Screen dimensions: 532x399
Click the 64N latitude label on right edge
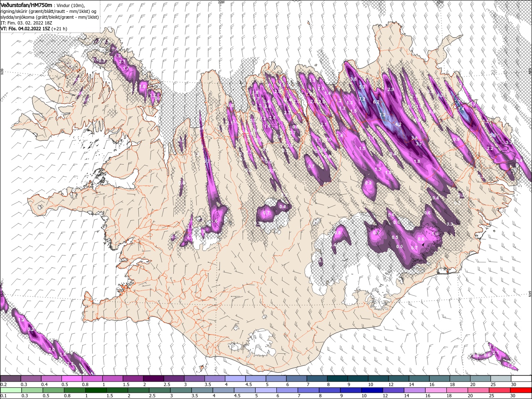[530, 294]
